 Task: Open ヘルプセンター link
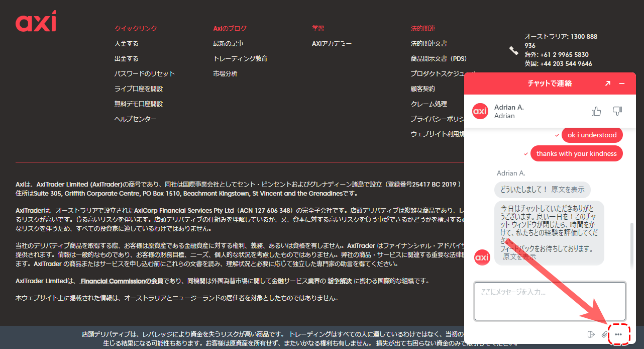[x=136, y=119]
